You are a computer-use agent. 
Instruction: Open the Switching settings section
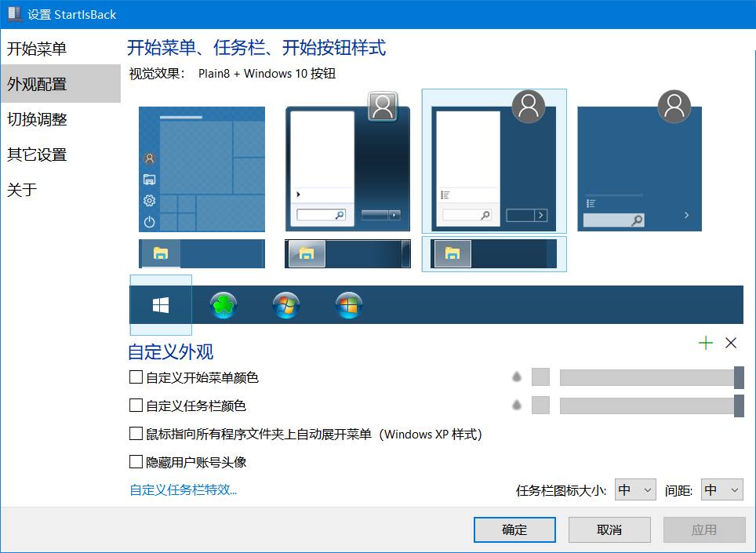[38, 119]
